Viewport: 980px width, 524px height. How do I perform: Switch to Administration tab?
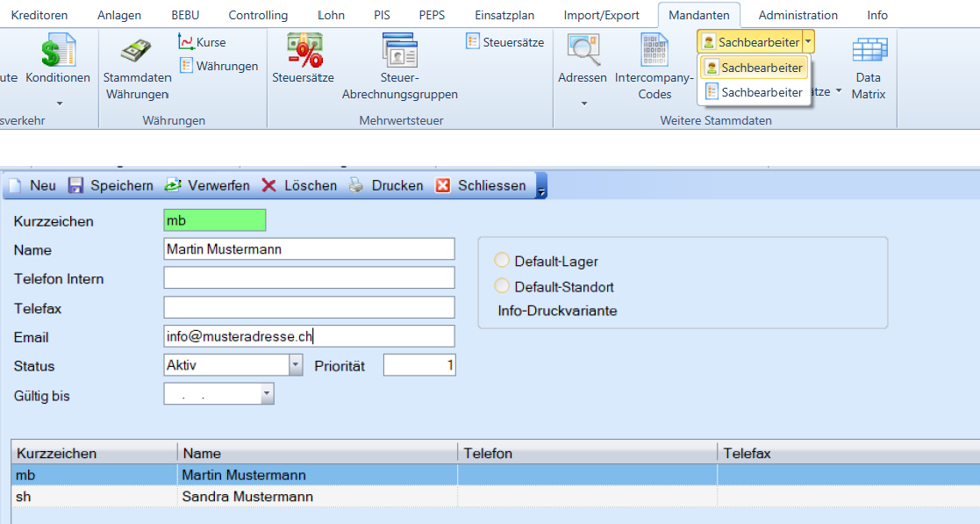(798, 15)
